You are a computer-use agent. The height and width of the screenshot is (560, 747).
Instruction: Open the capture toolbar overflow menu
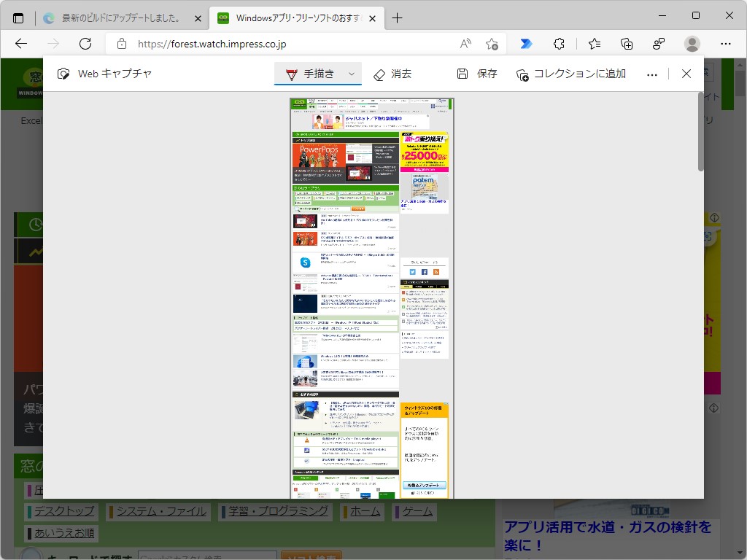pyautogui.click(x=651, y=74)
